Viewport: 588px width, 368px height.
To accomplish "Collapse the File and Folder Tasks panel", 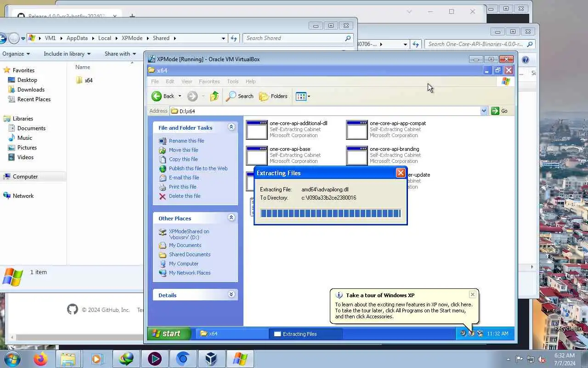I will [x=232, y=127].
